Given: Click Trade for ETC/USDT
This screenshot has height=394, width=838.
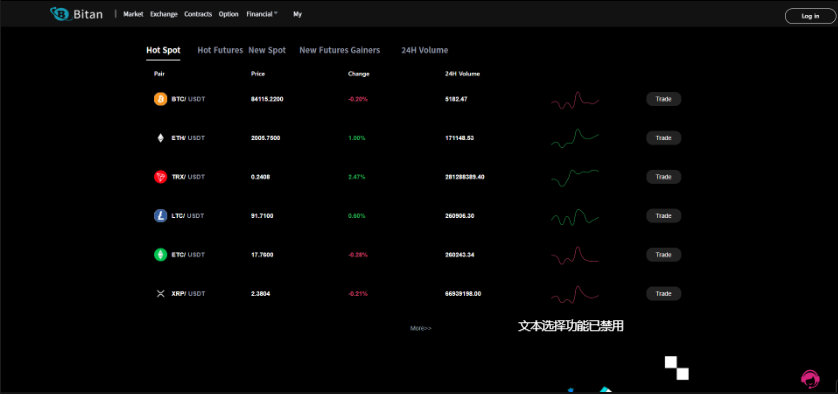Looking at the screenshot, I should click(x=664, y=255).
